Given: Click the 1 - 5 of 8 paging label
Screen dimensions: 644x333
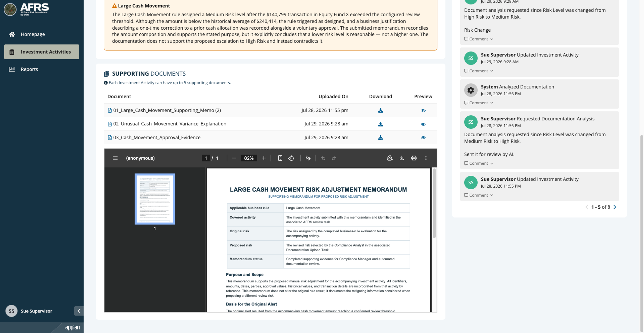Looking at the screenshot, I should click(x=601, y=207).
